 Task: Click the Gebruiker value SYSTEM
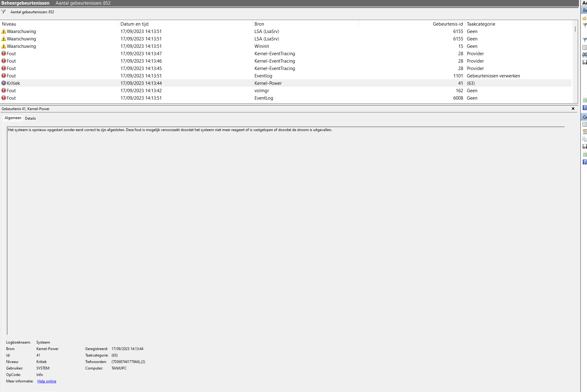click(43, 368)
